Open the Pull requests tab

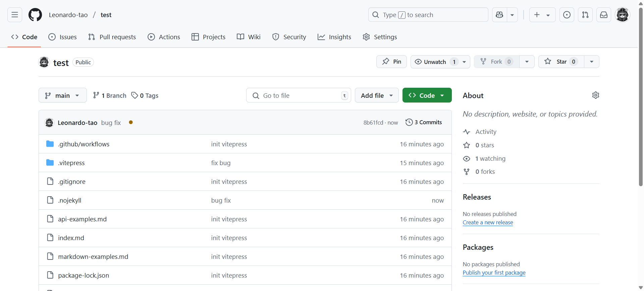pyautogui.click(x=112, y=37)
